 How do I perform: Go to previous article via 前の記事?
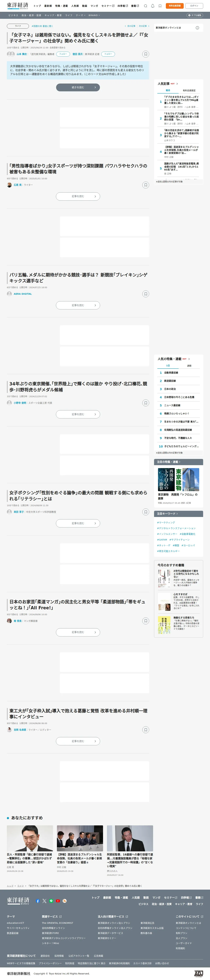point(130,26)
